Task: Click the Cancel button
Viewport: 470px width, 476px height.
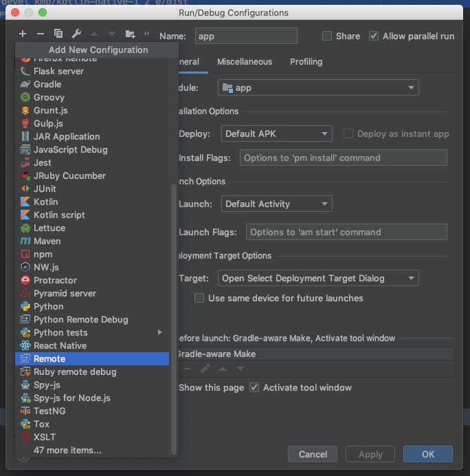Action: (313, 454)
